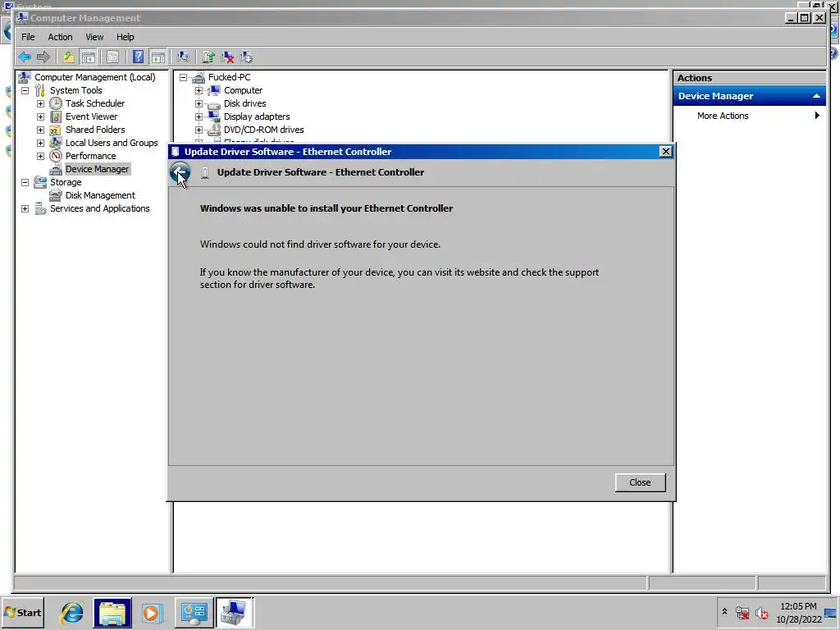Expand the Display adapters category

tap(199, 116)
